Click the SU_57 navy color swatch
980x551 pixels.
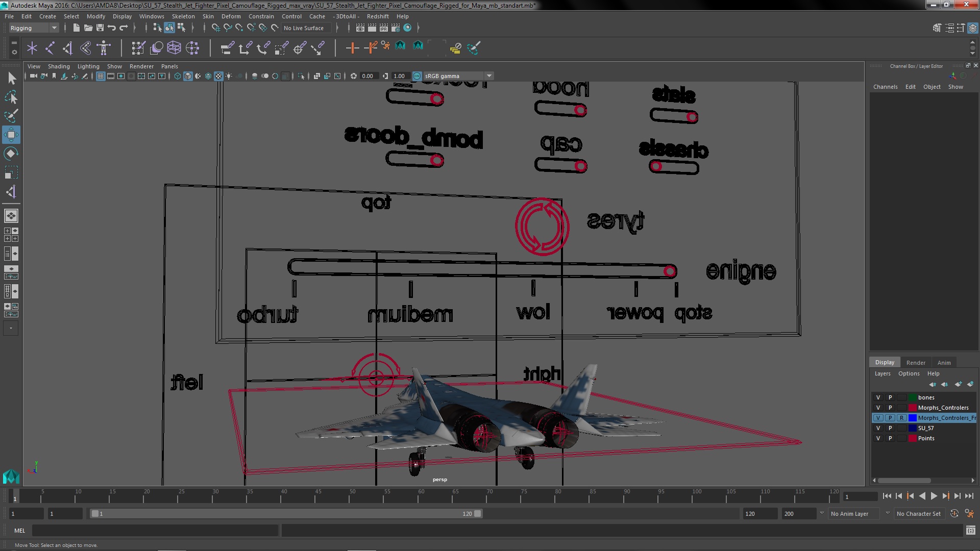[912, 428]
